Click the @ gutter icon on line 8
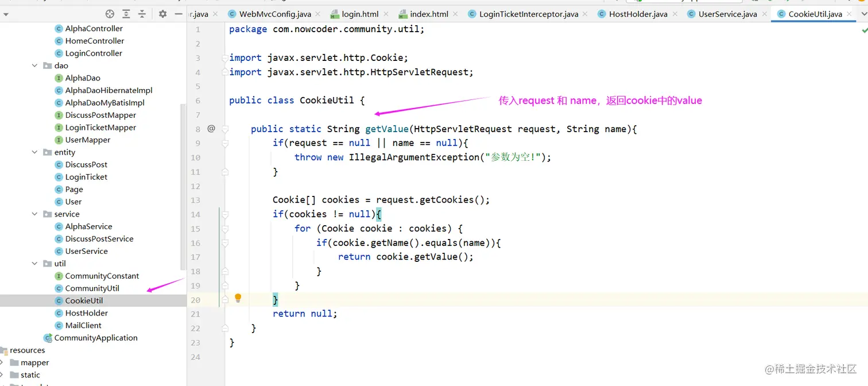This screenshot has width=868, height=386. pos(211,129)
